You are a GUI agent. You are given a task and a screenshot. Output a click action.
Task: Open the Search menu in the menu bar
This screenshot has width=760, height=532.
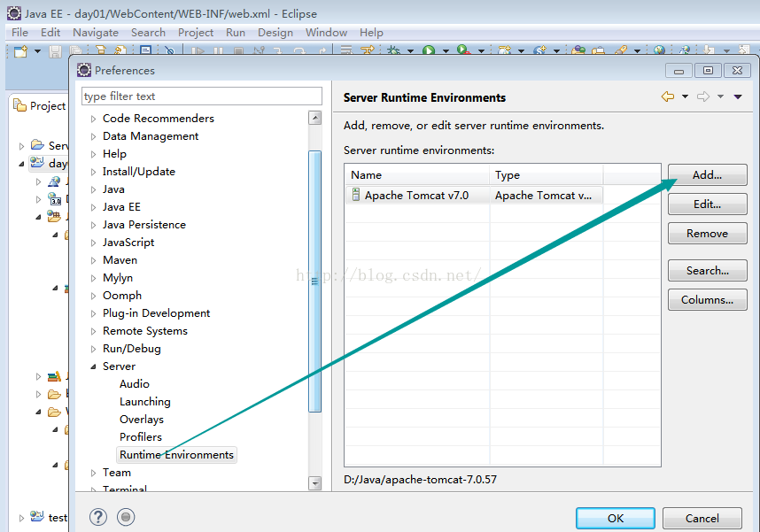pos(148,33)
